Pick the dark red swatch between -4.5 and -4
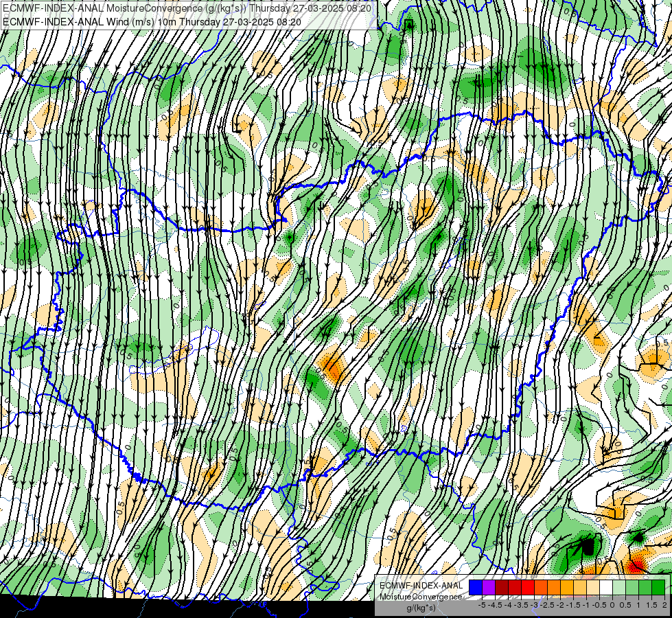 [502, 588]
